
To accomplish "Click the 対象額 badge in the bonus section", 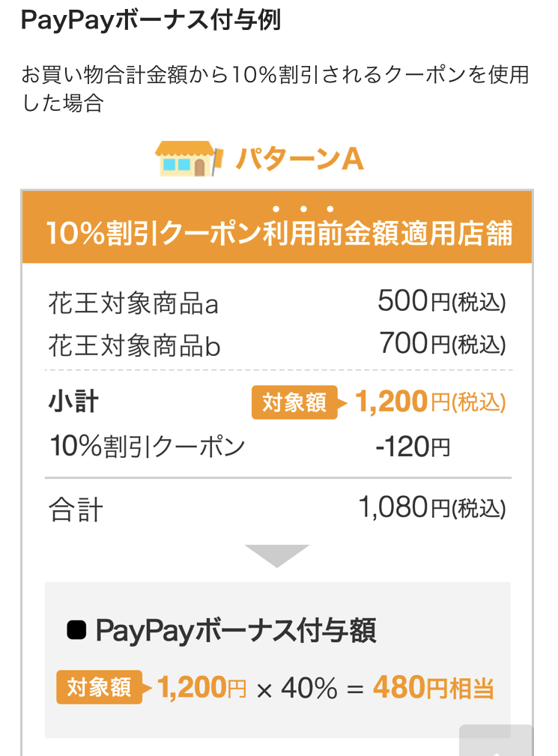I will coord(100,687).
